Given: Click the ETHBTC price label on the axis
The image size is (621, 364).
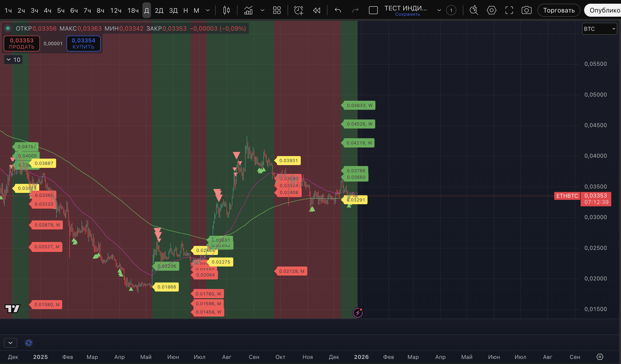Looking at the screenshot, I should point(567,196).
